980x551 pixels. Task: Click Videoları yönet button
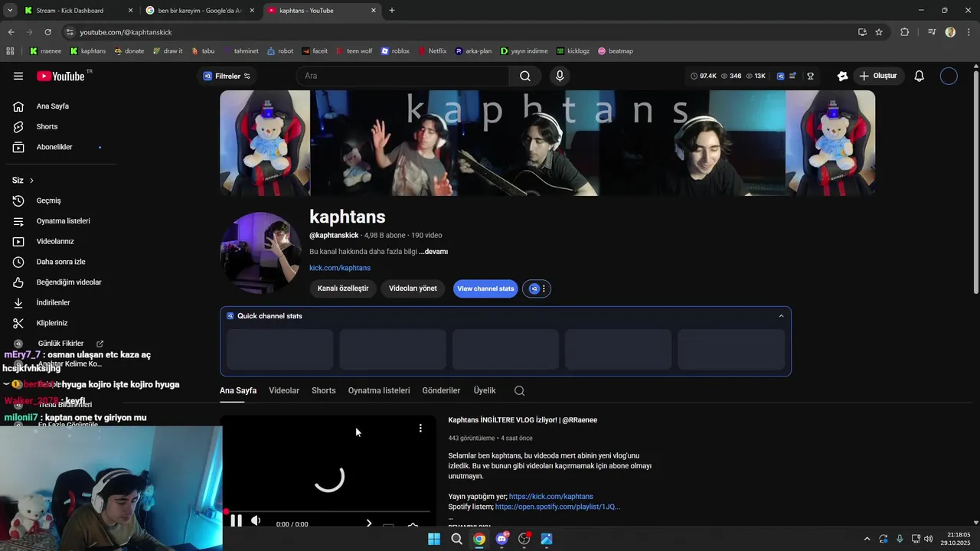[413, 289]
